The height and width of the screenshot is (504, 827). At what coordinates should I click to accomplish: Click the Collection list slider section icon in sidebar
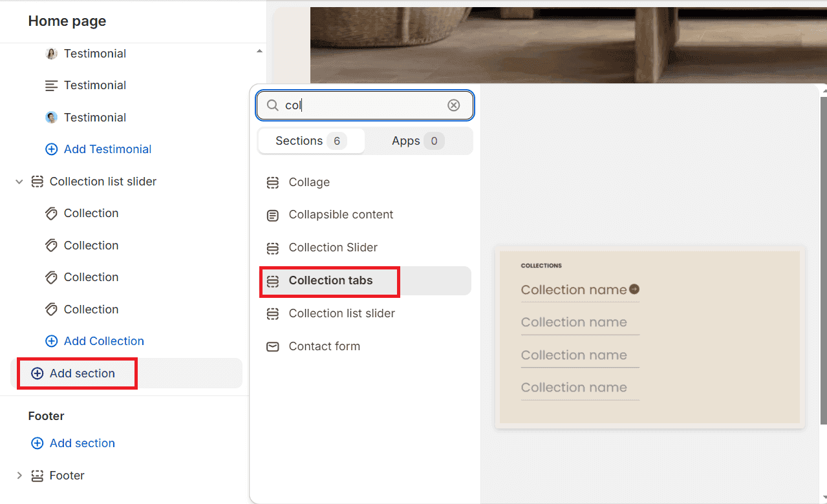point(38,182)
